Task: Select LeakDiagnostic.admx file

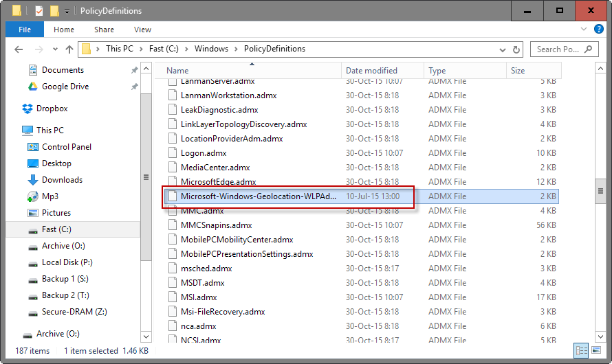Action: [x=219, y=110]
